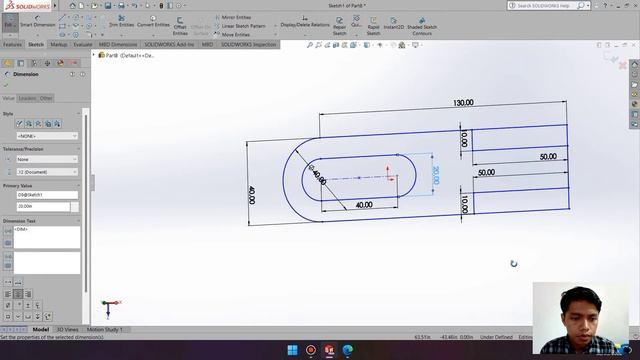
Task: Select the Corner Rectangle tool
Action: pos(62,26)
